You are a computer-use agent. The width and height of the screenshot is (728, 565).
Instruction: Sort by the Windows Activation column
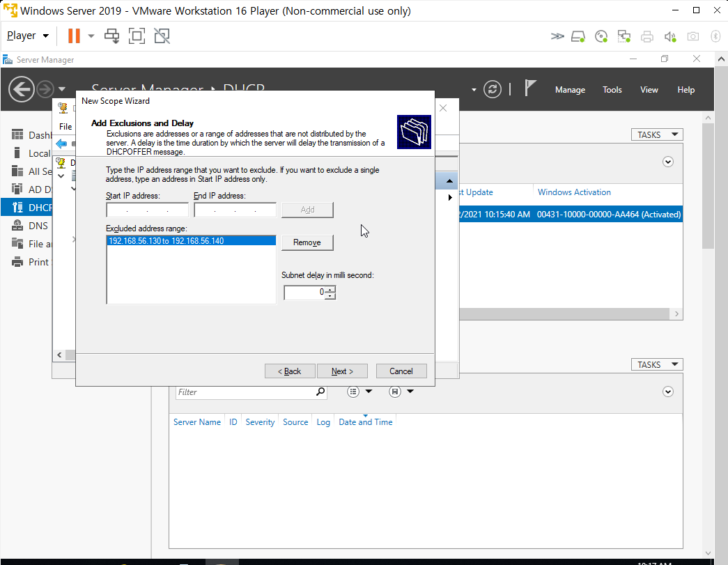point(574,192)
